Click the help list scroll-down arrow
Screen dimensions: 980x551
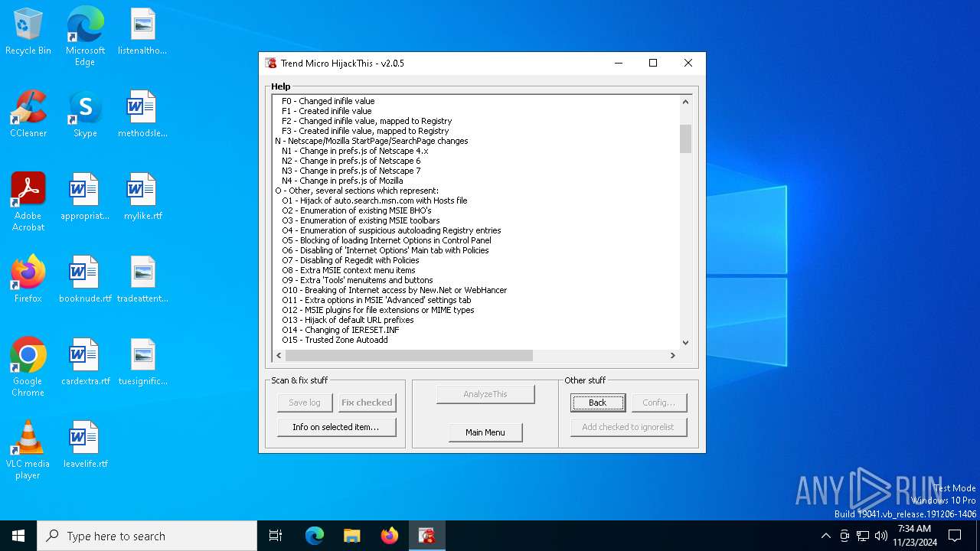(x=685, y=343)
